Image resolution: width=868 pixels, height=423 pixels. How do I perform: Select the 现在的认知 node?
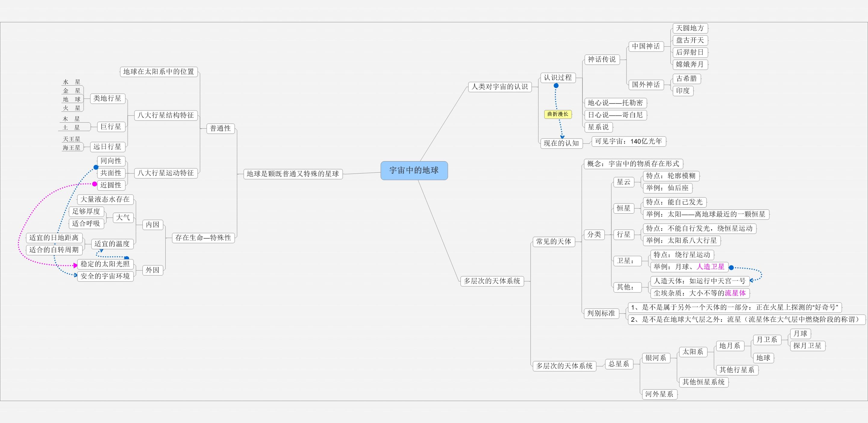tap(561, 143)
